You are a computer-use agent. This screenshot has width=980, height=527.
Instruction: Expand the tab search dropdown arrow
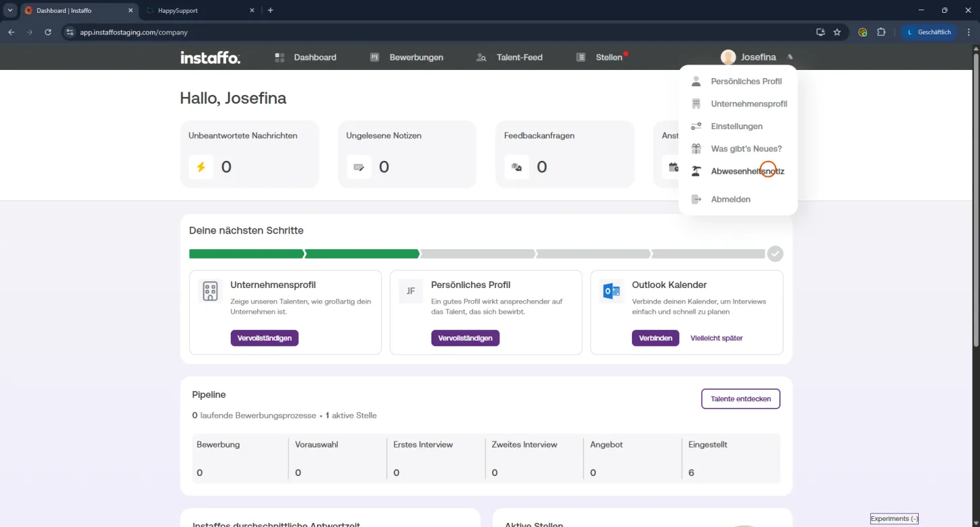[x=10, y=10]
